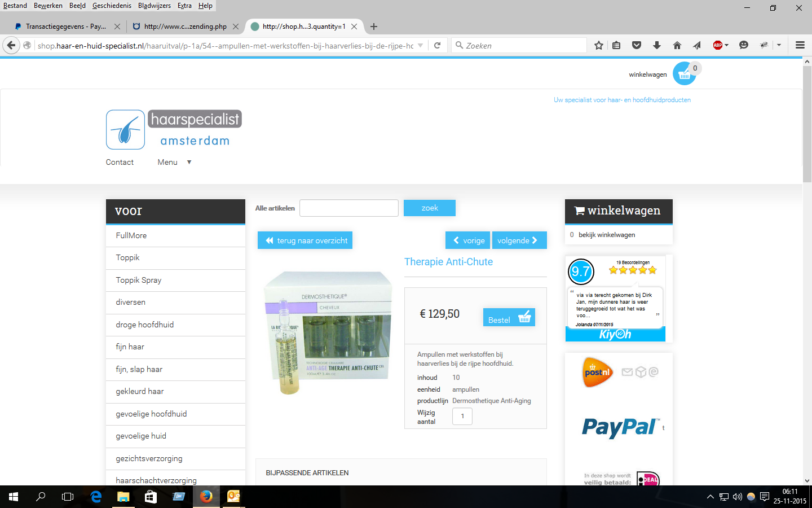The image size is (812, 508).
Task: Go to vorige product
Action: pyautogui.click(x=467, y=240)
